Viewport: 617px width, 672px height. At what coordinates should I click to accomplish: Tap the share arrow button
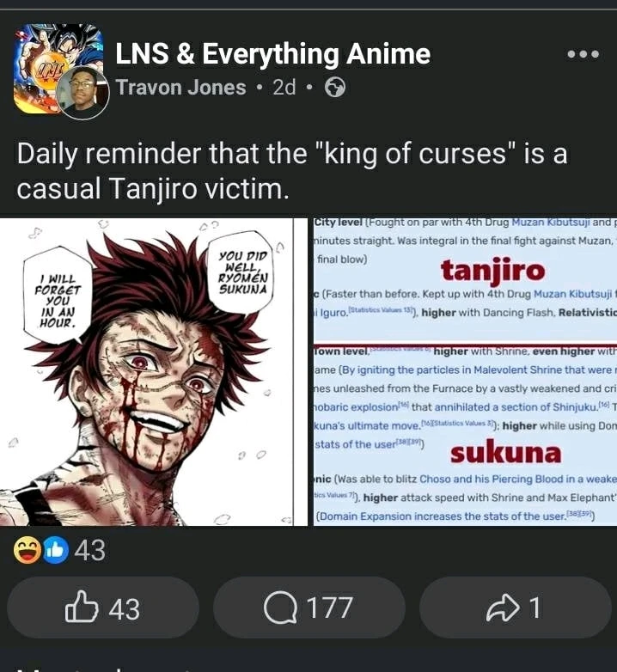(x=515, y=608)
